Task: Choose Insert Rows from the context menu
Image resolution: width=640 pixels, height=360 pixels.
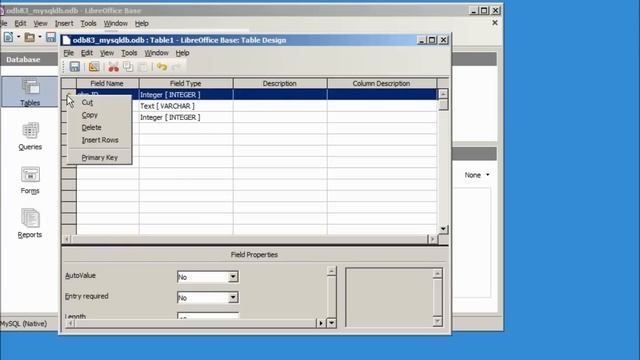Action: pyautogui.click(x=100, y=140)
